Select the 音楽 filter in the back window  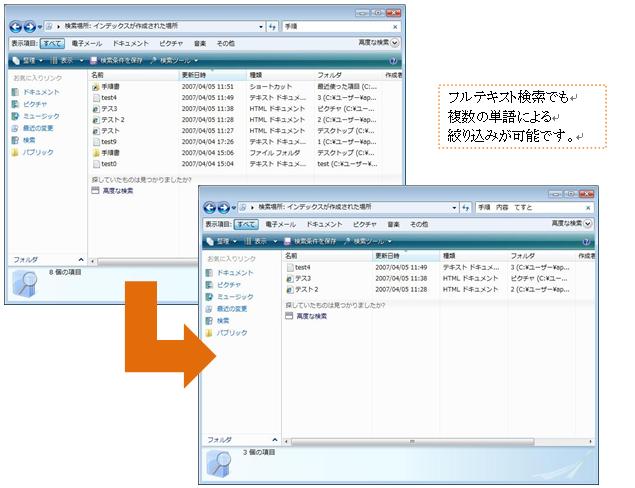tap(200, 44)
